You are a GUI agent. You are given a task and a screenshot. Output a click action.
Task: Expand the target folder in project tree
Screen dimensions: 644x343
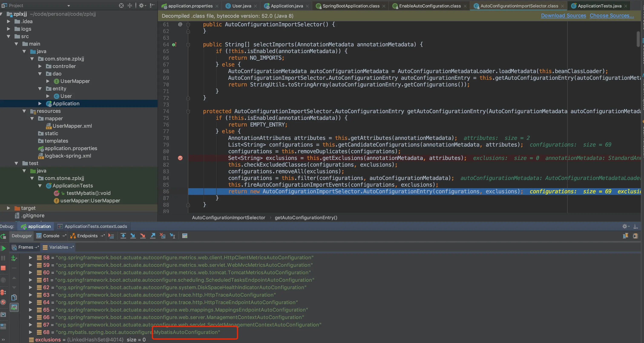(8, 208)
